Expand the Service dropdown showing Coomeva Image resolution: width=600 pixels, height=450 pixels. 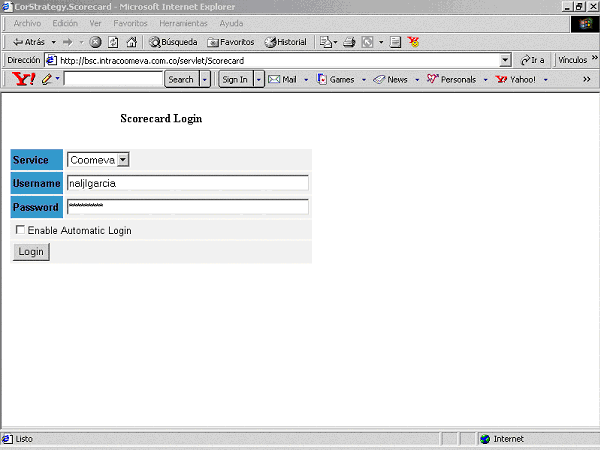pyautogui.click(x=123, y=159)
